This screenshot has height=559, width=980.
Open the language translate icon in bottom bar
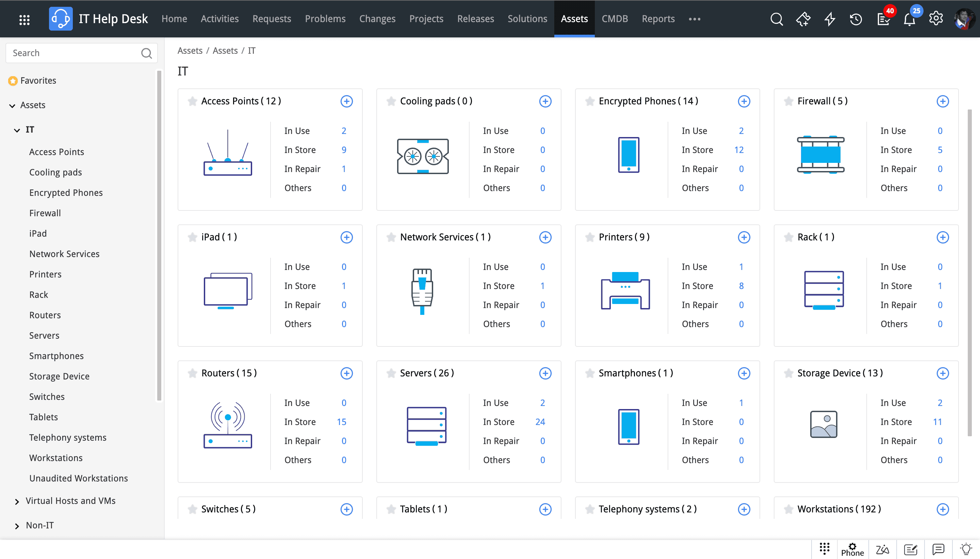coord(882,549)
